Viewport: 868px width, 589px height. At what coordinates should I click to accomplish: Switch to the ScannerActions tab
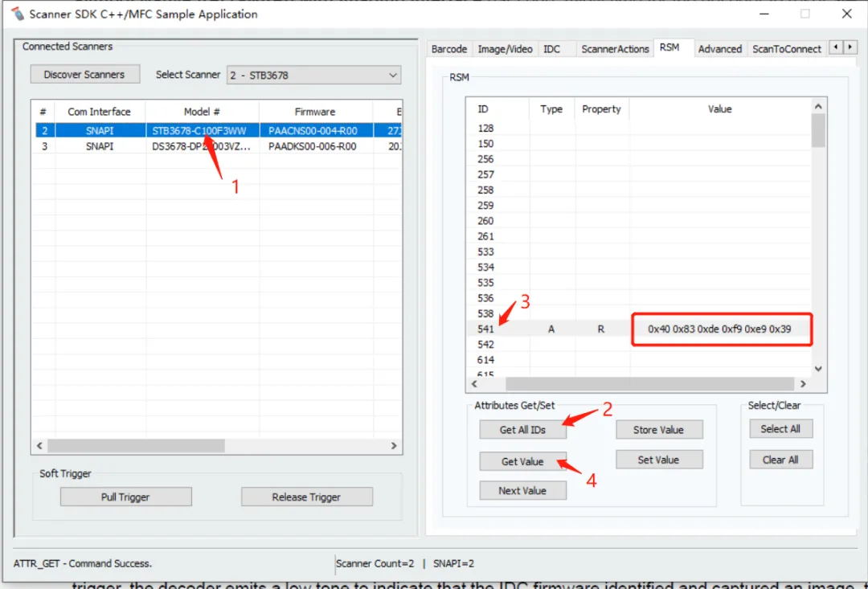point(615,49)
